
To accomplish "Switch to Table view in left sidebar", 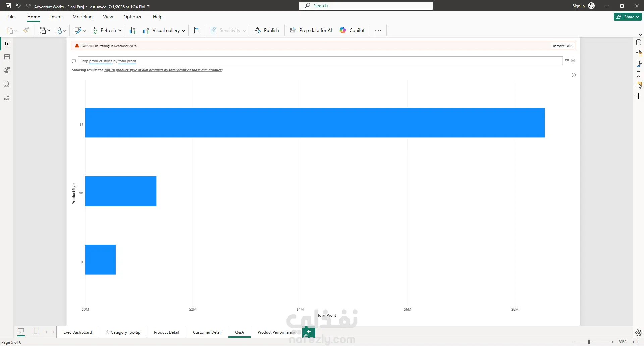I will [x=7, y=57].
